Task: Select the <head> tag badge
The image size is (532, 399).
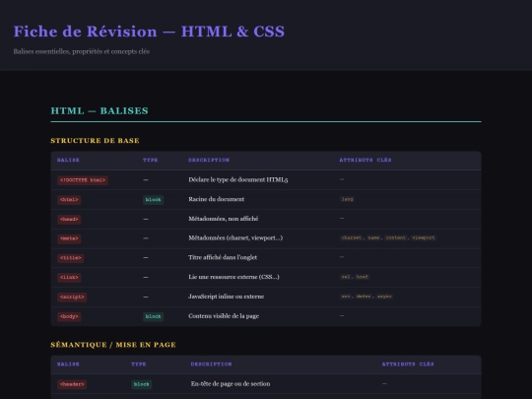Action: pos(69,219)
